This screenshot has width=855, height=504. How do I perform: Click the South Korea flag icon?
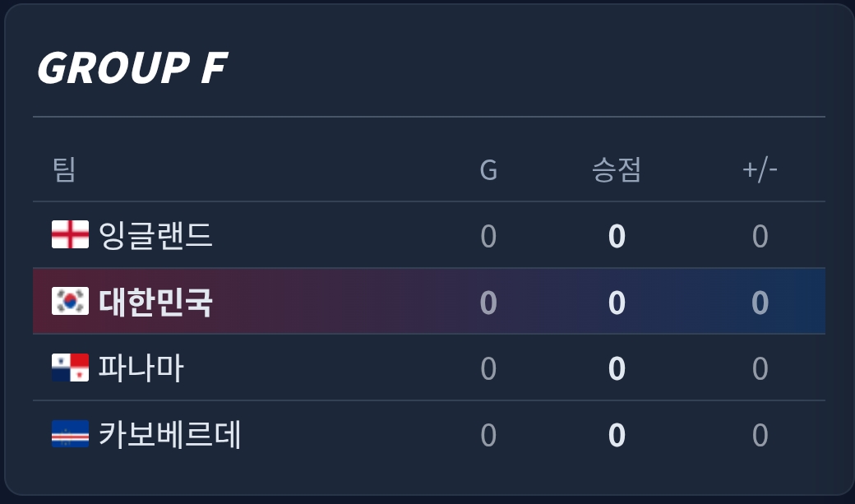tap(70, 302)
